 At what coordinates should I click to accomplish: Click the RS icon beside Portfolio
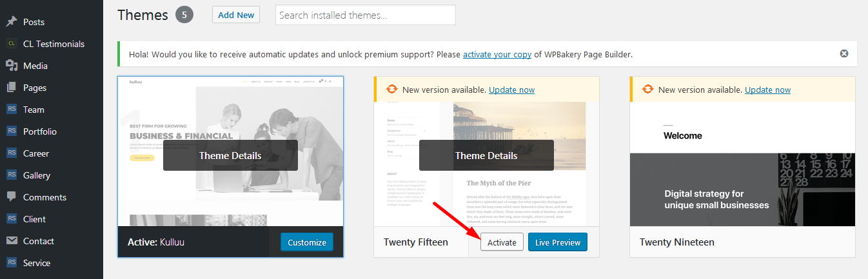[11, 131]
